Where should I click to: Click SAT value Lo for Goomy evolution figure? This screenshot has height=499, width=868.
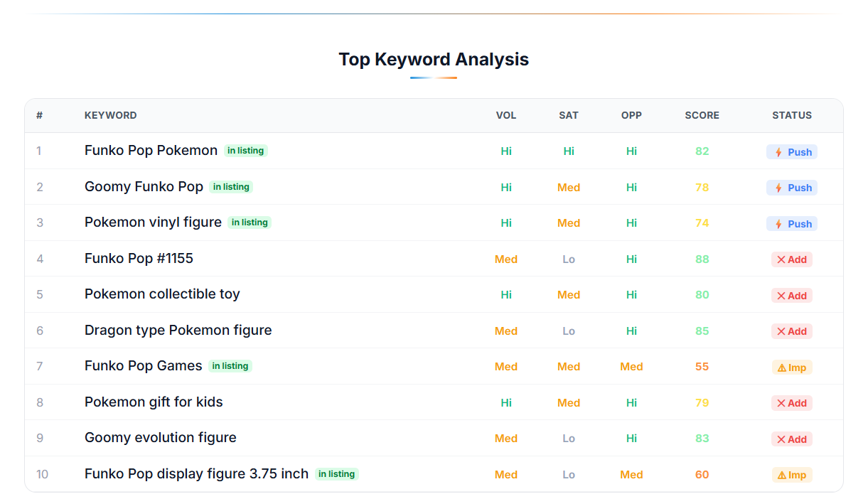(569, 439)
